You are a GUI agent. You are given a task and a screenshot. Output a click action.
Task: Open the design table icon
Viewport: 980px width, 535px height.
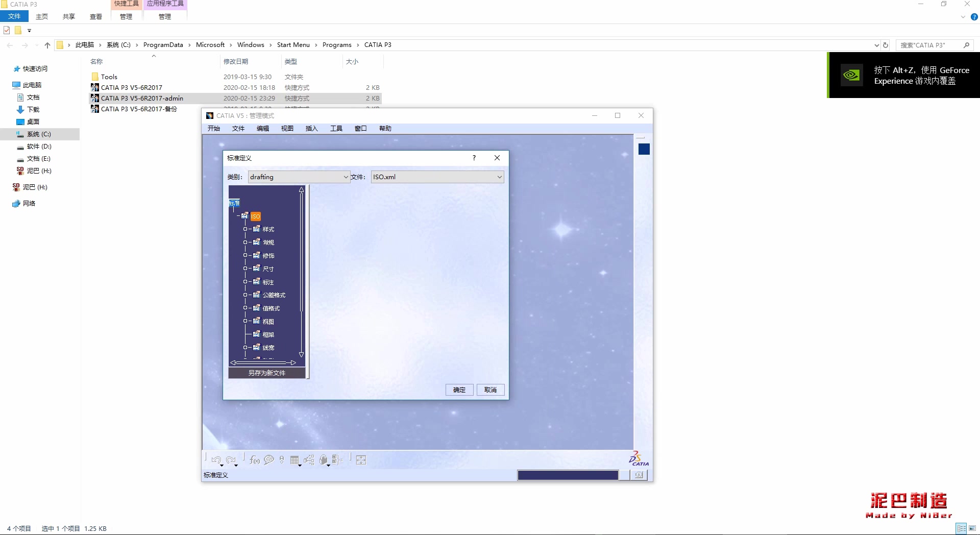[x=295, y=460]
